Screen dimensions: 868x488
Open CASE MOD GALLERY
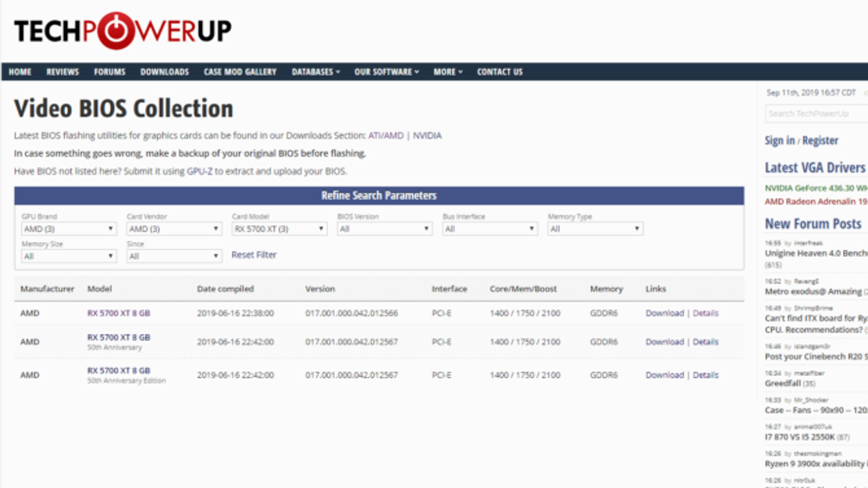[x=240, y=72]
